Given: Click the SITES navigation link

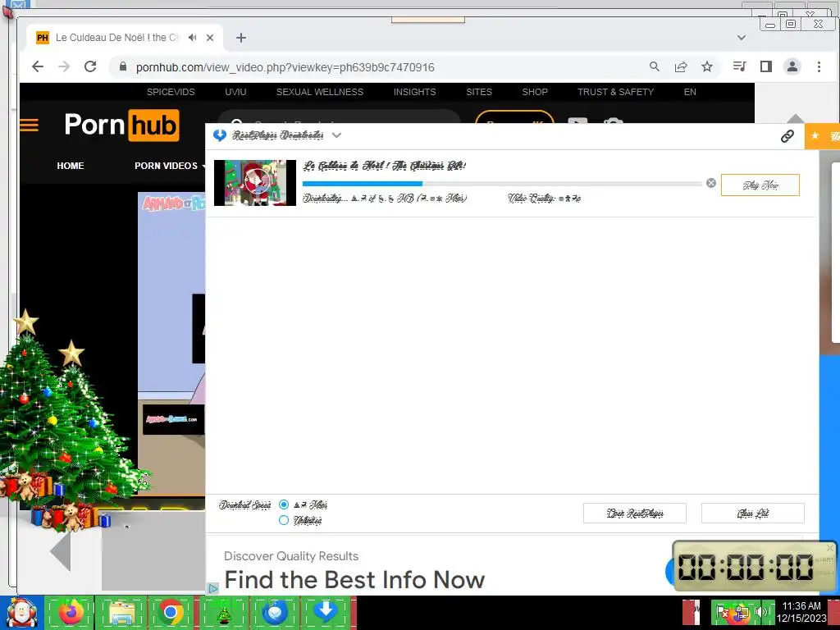Looking at the screenshot, I should [479, 92].
